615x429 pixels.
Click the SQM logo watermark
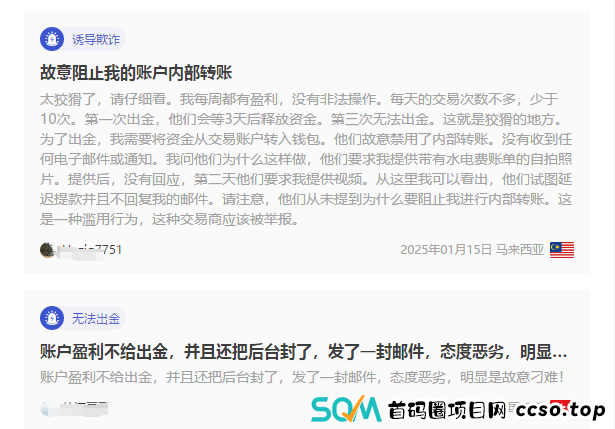(346, 409)
